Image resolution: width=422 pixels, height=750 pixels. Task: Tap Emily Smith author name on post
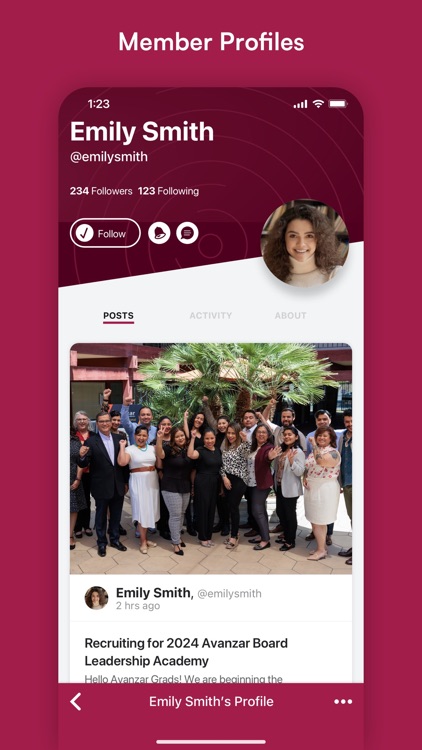tap(153, 593)
